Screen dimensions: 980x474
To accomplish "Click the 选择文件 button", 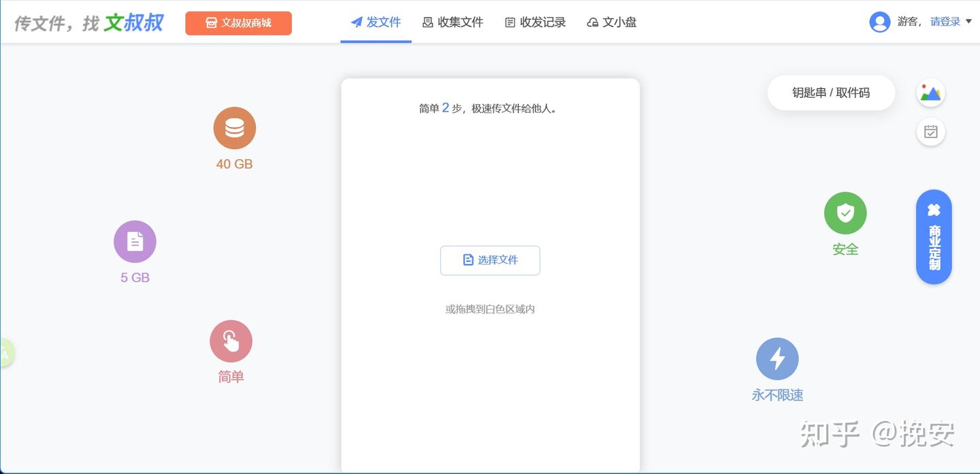I will point(490,260).
